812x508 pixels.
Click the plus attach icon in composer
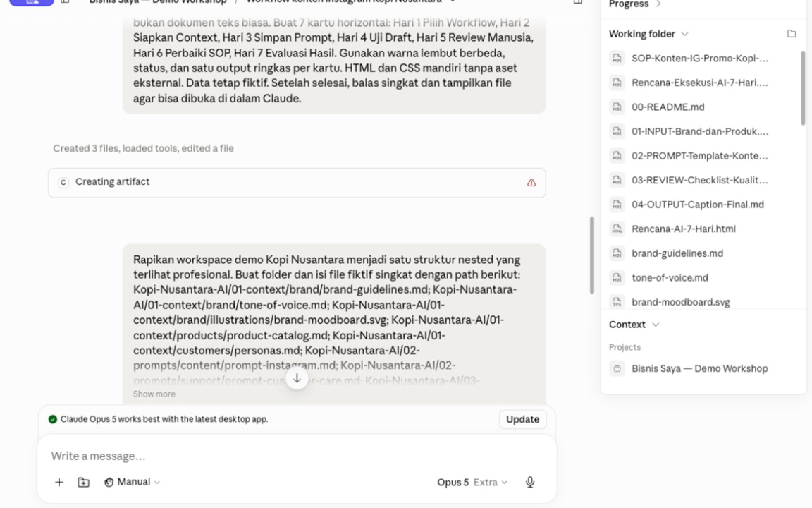click(x=59, y=482)
